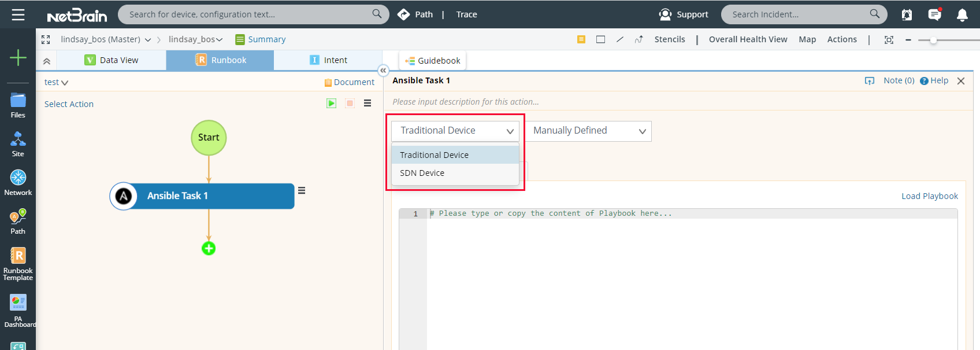Click the Start node
This screenshot has width=980, height=350.
[x=209, y=138]
